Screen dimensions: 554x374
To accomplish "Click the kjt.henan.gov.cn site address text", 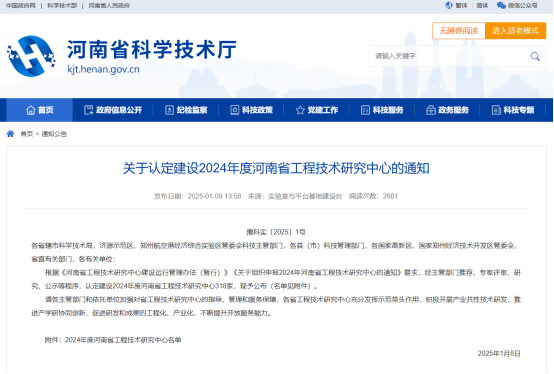I will 104,69.
